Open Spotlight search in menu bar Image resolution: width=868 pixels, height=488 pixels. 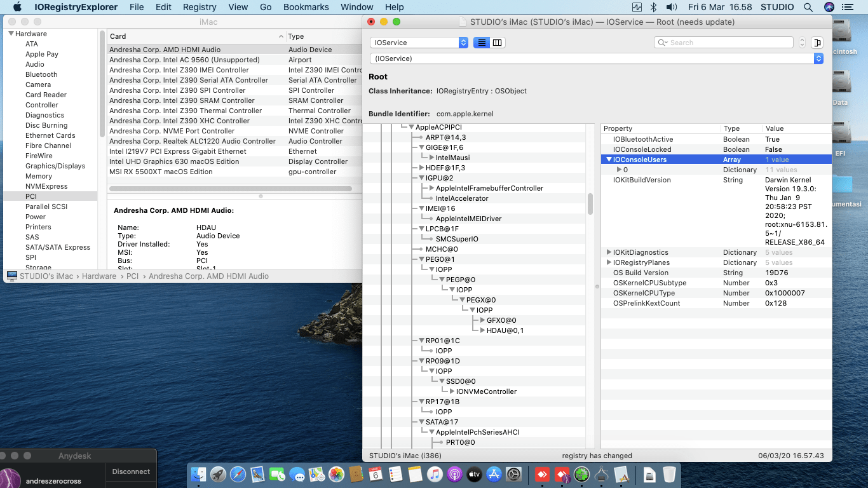(x=808, y=7)
